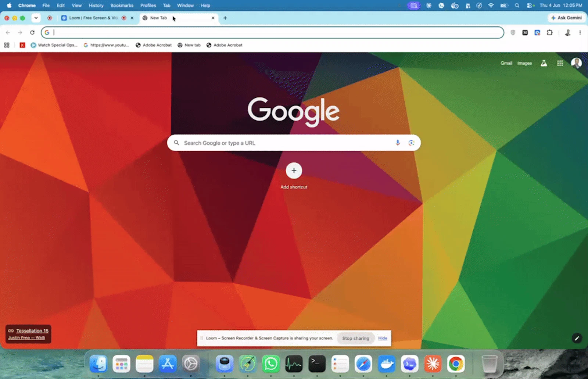Click the Hide link in sharing bar
This screenshot has height=379, width=588.
coord(383,338)
